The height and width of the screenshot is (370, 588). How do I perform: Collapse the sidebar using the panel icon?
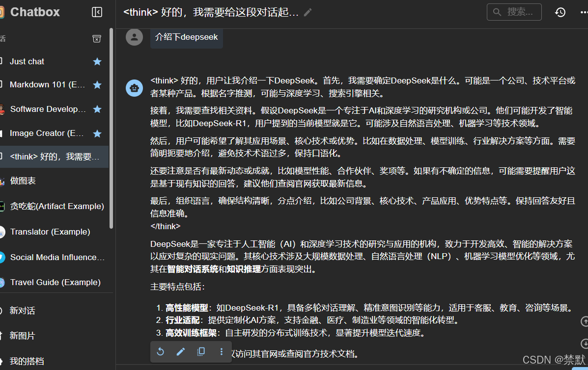97,12
